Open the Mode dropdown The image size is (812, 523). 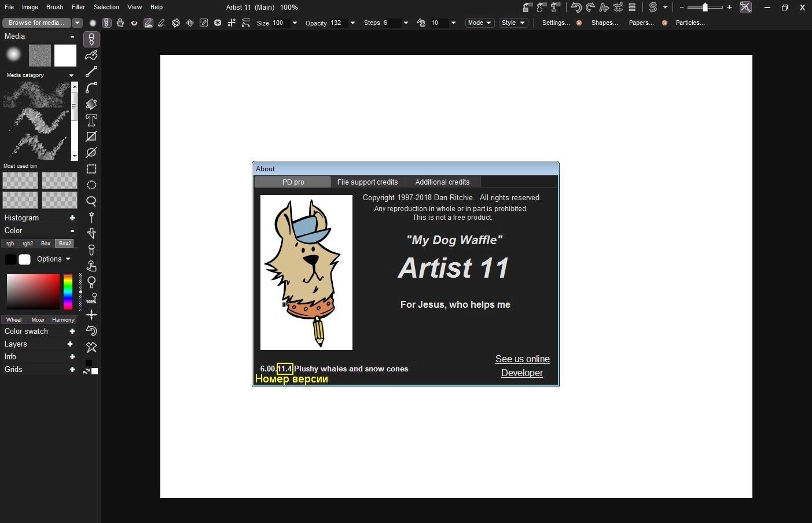tap(480, 23)
